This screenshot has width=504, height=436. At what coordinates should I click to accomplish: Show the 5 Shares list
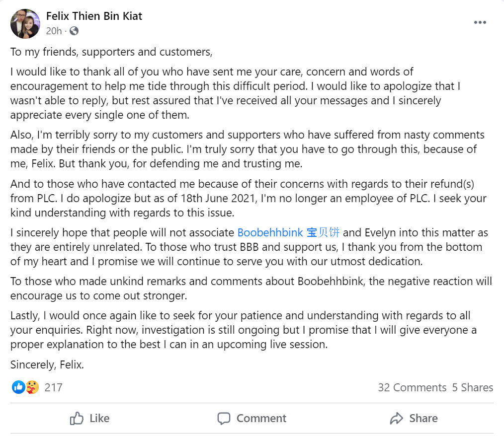coord(473,387)
